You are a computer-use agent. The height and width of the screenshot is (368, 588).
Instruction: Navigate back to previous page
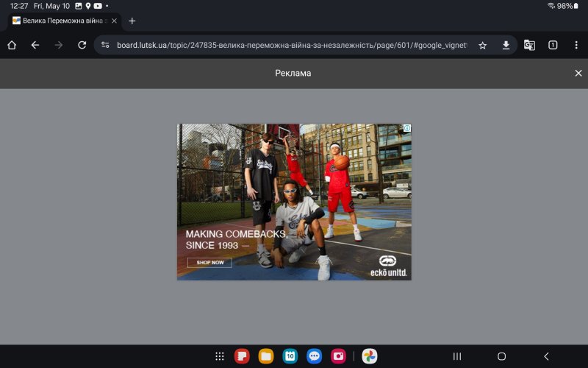[x=35, y=45]
